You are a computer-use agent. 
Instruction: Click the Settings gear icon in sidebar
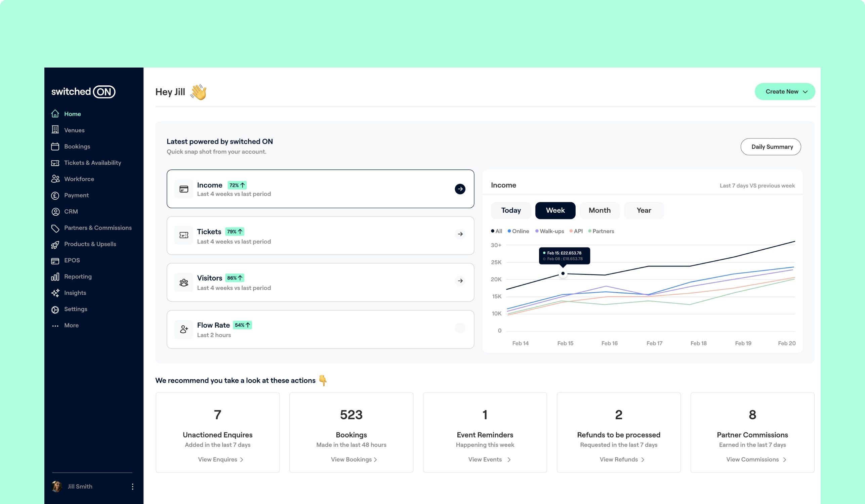tap(55, 309)
